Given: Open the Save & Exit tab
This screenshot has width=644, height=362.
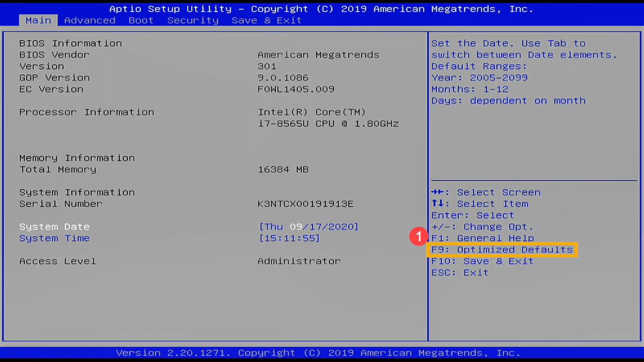Looking at the screenshot, I should point(267,20).
